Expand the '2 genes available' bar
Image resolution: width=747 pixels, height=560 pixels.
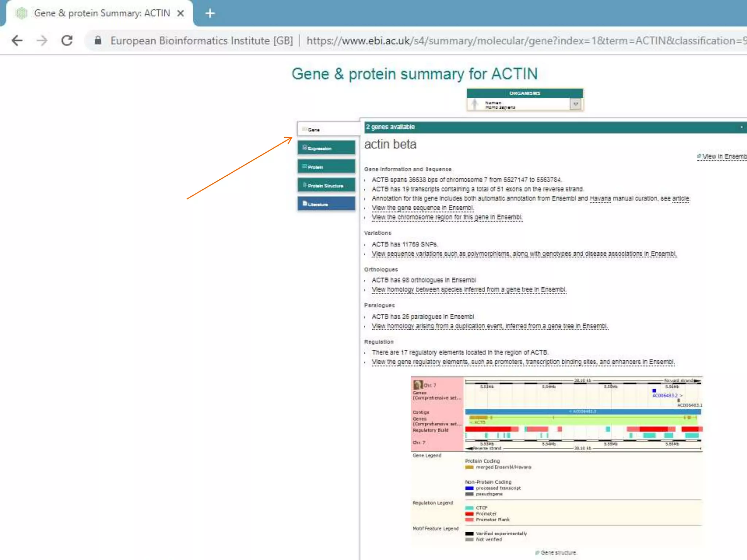741,127
